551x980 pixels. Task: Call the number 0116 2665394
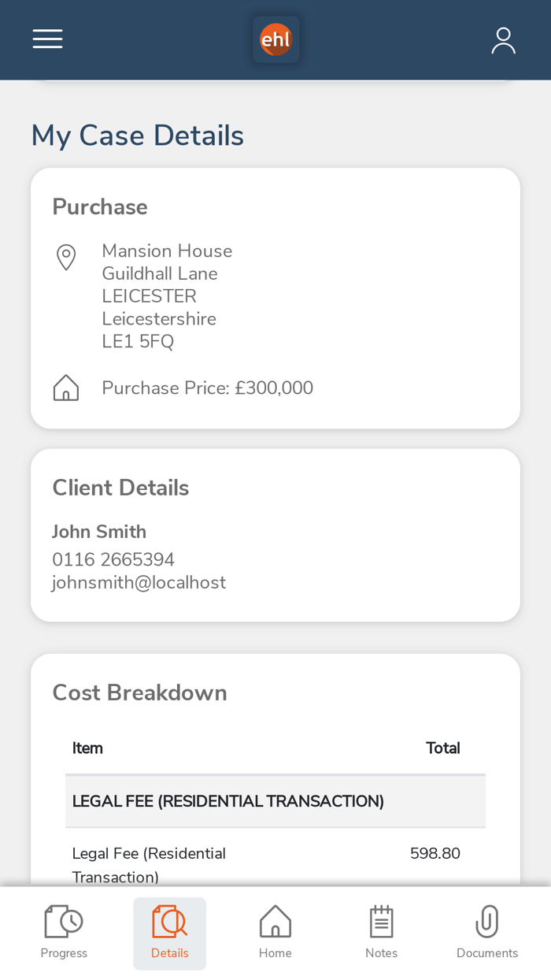pos(113,559)
